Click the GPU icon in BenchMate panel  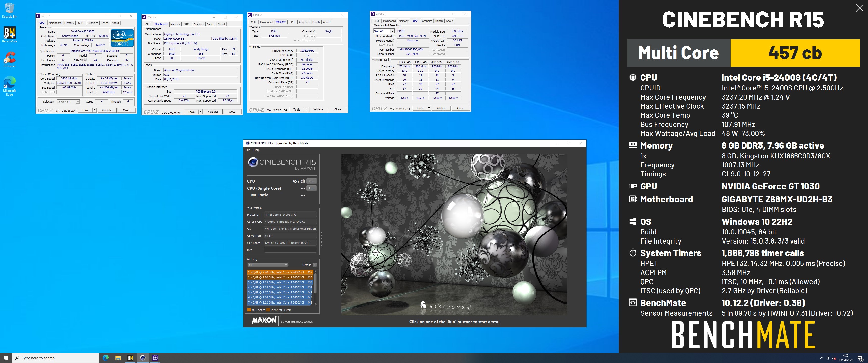click(x=633, y=186)
